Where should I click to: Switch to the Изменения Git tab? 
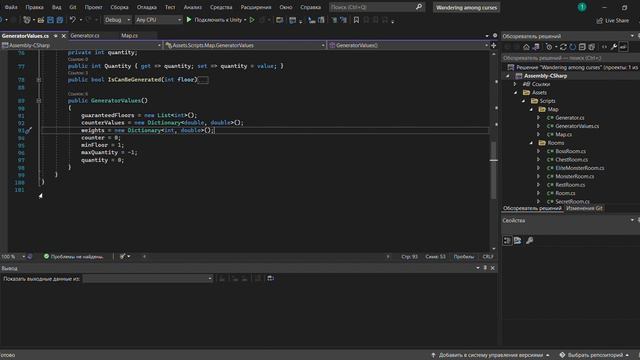pyautogui.click(x=584, y=208)
